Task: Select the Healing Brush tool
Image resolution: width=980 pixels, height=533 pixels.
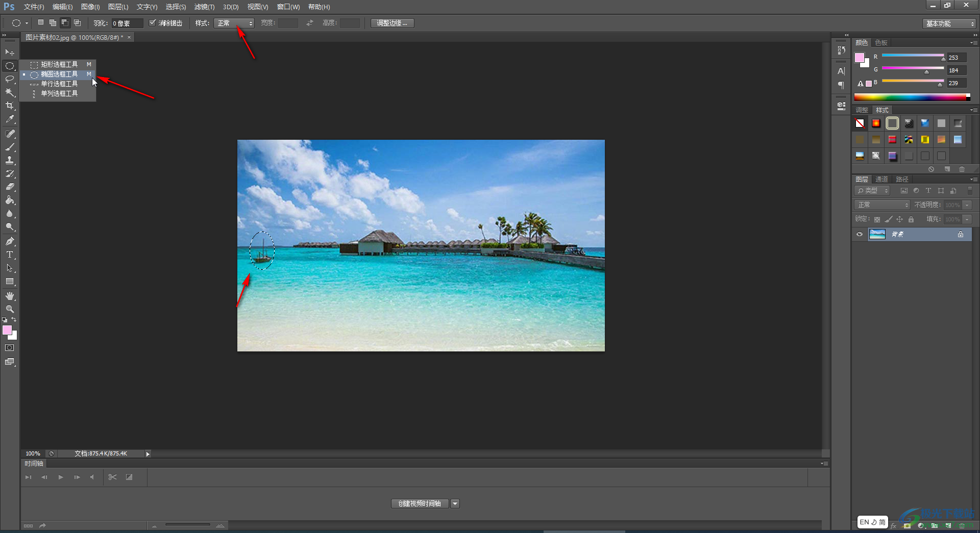Action: (10, 134)
